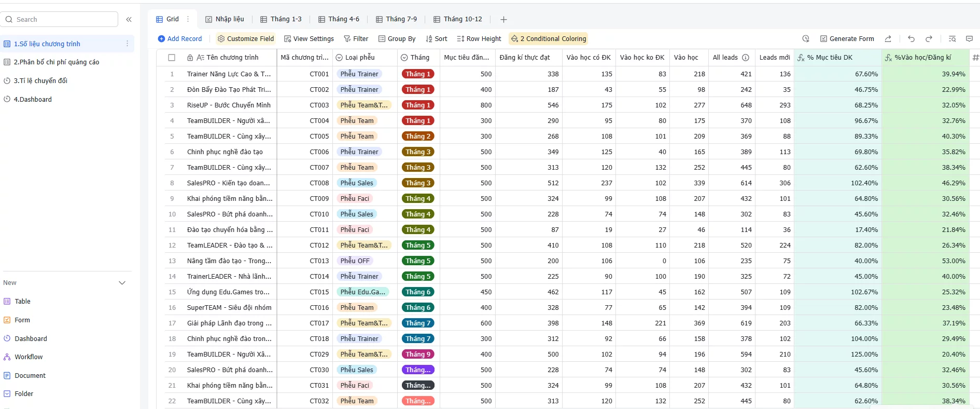The height and width of the screenshot is (409, 980).
Task: Collapse the left sidebar with double chevron
Action: [129, 19]
